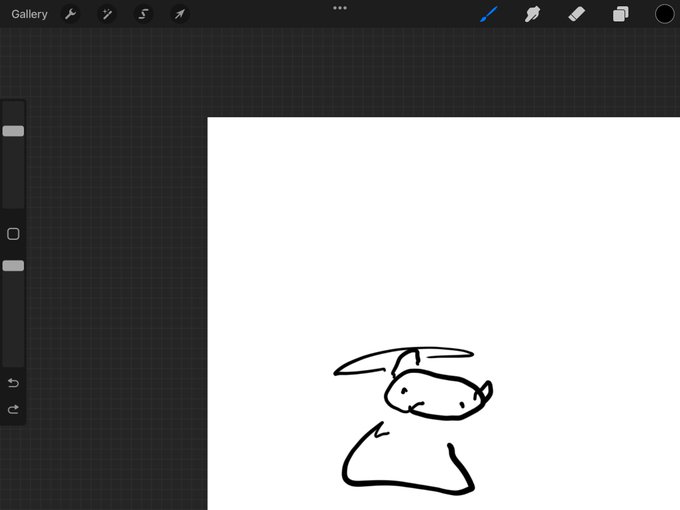680x510 pixels.
Task: Activate the Transform arrow tool
Action: 179,14
